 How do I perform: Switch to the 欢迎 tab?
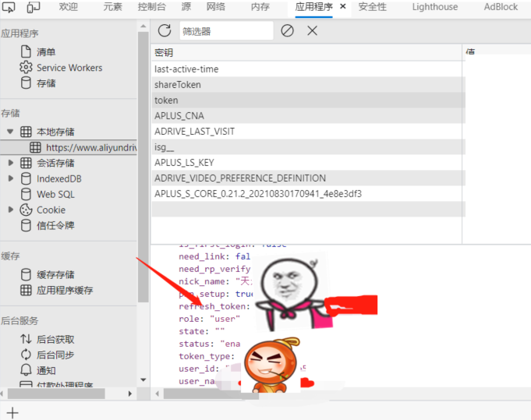point(68,7)
